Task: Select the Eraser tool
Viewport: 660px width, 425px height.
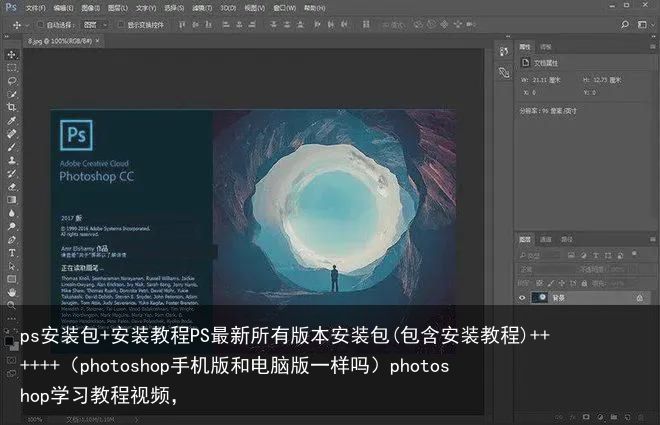Action: coord(12,187)
